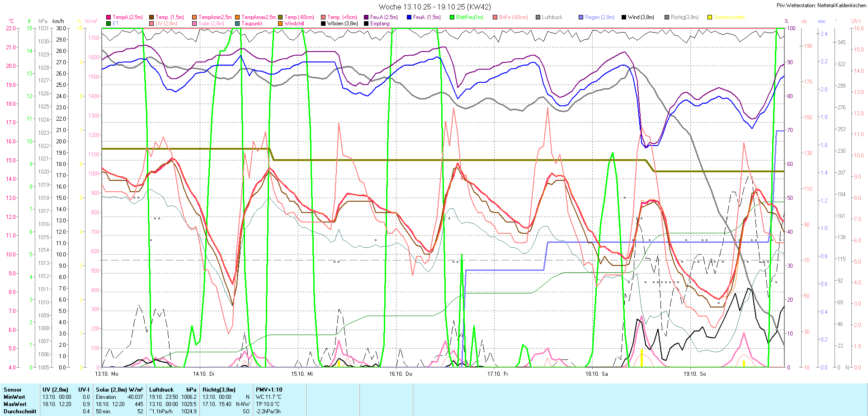
Task: Click the black Wind (3,8m) legend square
Action: (624, 17)
